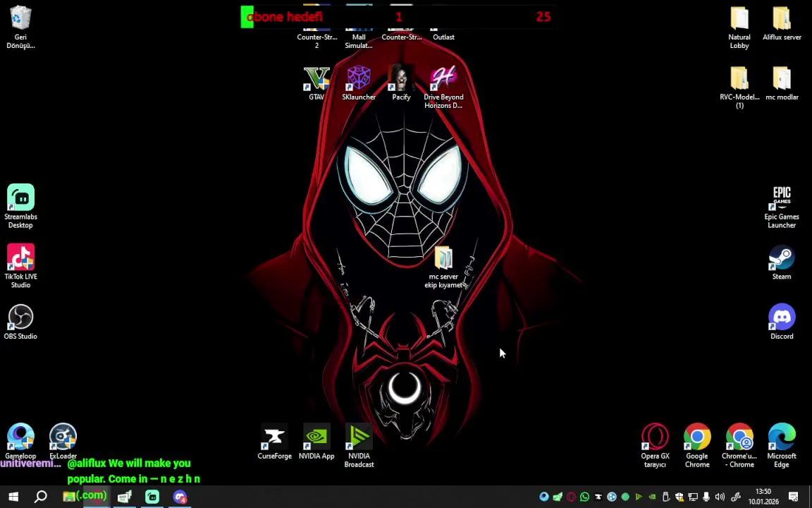812x508 pixels.
Task: Open TikTok LIVE Studio shortcut
Action: pos(20,266)
